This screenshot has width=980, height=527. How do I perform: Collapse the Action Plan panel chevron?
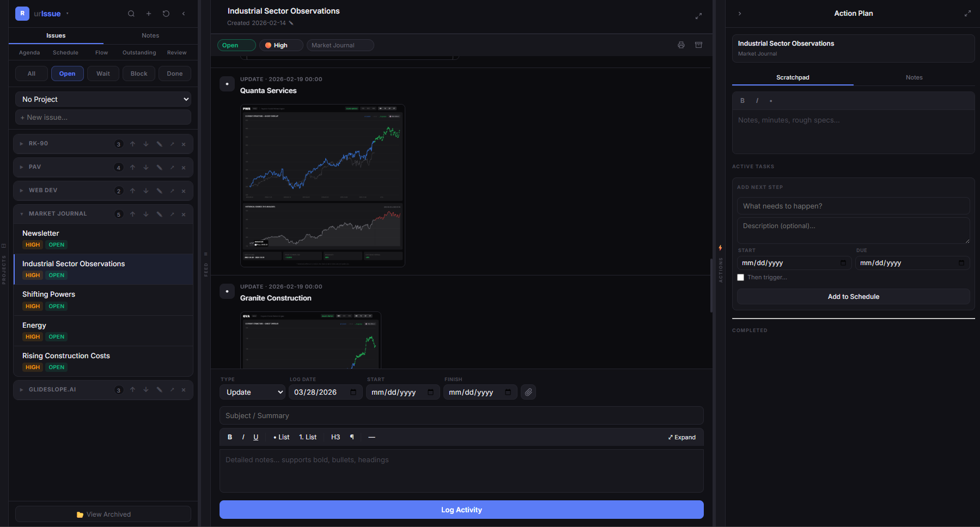click(x=739, y=14)
